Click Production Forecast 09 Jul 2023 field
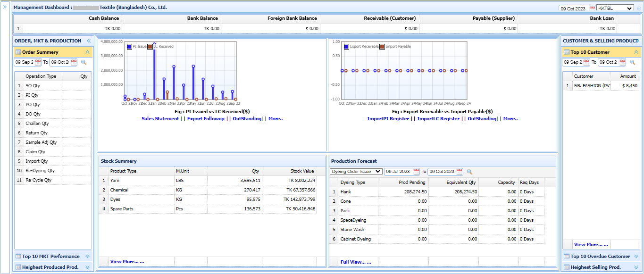The height and width of the screenshot is (274, 644). tap(399, 172)
